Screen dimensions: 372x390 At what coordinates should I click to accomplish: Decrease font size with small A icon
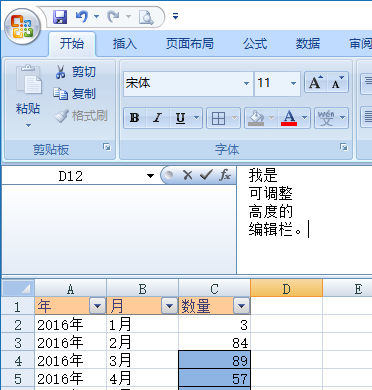(x=337, y=82)
